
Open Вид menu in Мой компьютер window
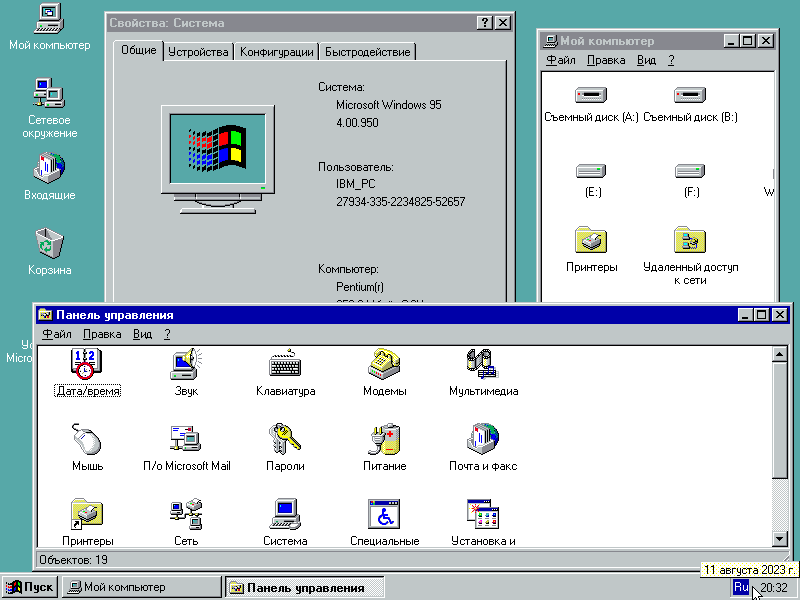click(x=646, y=60)
